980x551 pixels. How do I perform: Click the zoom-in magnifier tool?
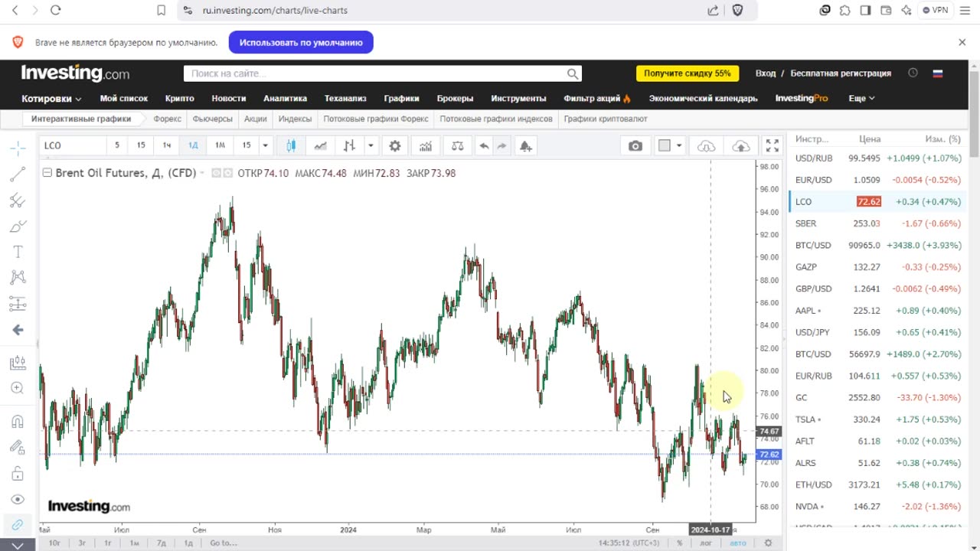pos(18,388)
